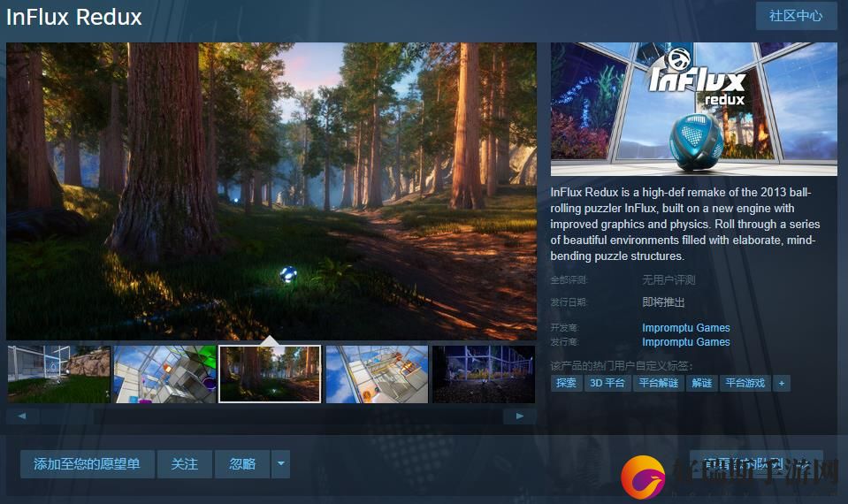Click the InFlux Redux capsule header image
The width and height of the screenshot is (848, 504).
(x=694, y=110)
